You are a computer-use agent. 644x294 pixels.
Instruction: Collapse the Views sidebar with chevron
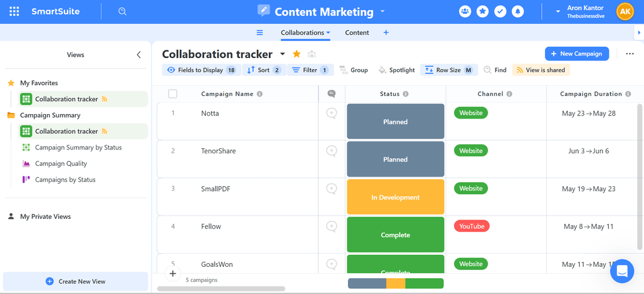[139, 55]
